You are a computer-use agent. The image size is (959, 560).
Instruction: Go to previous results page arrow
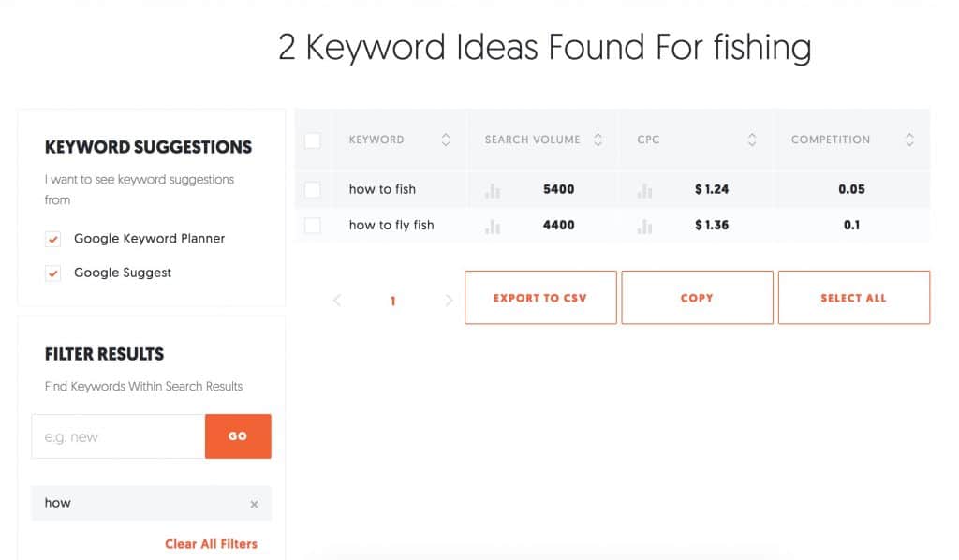tap(337, 301)
